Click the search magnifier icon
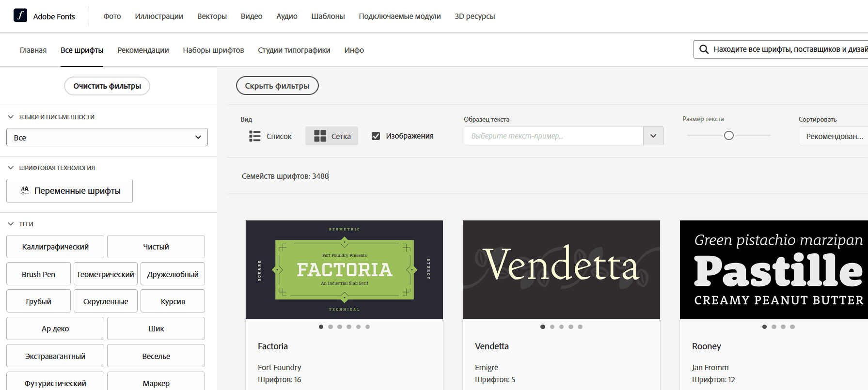Viewport: 868px width, 390px height. (x=704, y=49)
